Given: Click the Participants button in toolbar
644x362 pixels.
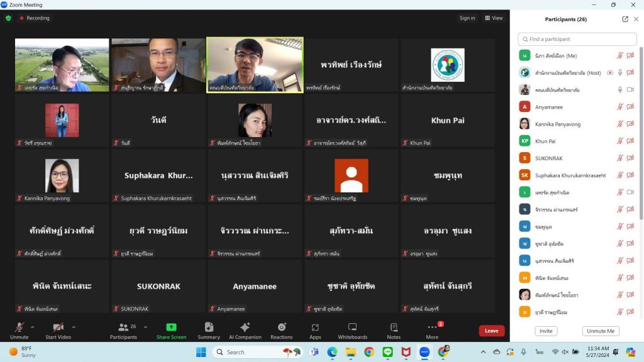Looking at the screenshot, I should coord(124,331).
